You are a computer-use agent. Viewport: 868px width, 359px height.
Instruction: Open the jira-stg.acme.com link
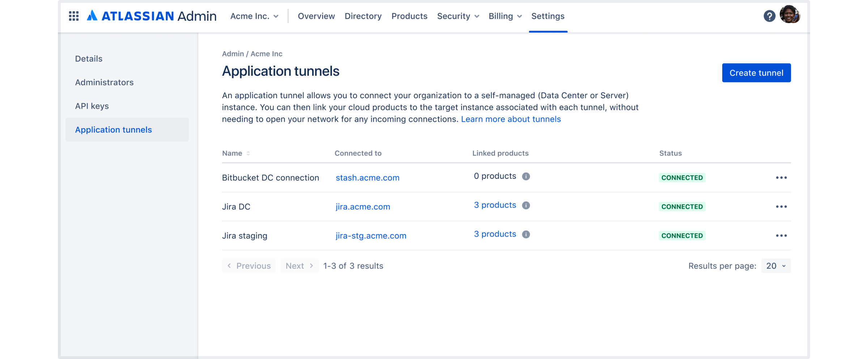(371, 235)
